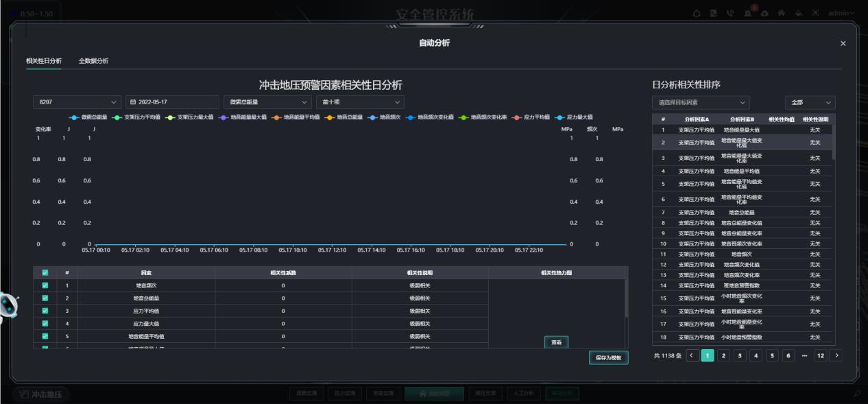The height and width of the screenshot is (404, 868).
Task: Uncheck the checkbox for row 应力平均值
Action: pos(45,311)
